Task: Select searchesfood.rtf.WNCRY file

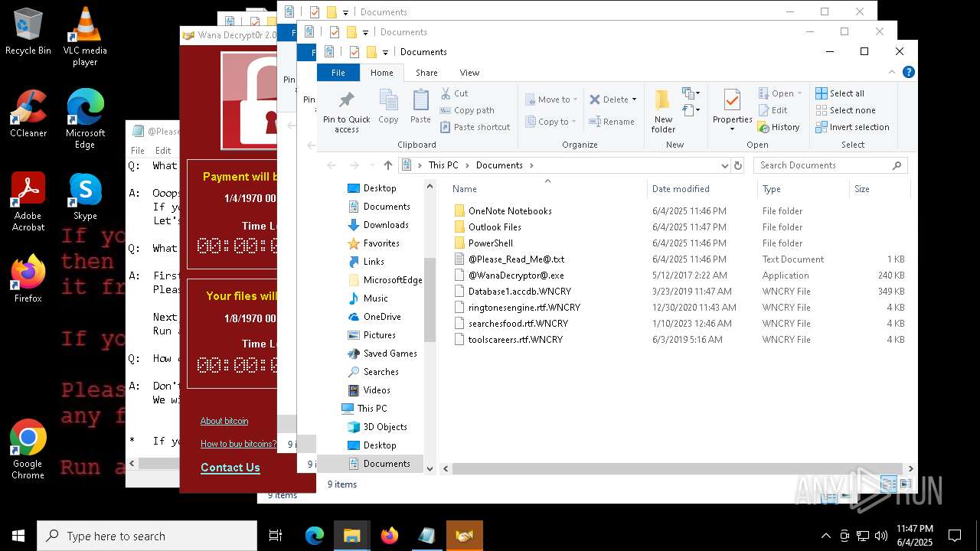Action: click(x=518, y=324)
